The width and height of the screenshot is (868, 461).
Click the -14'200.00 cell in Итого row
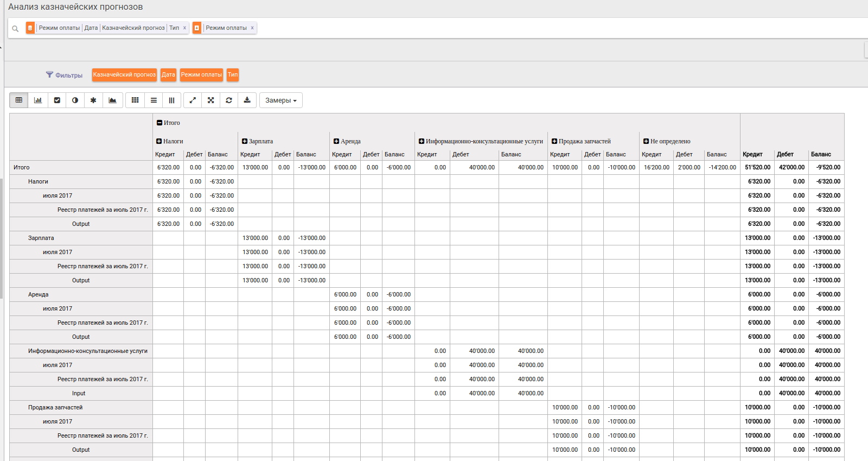click(x=723, y=167)
